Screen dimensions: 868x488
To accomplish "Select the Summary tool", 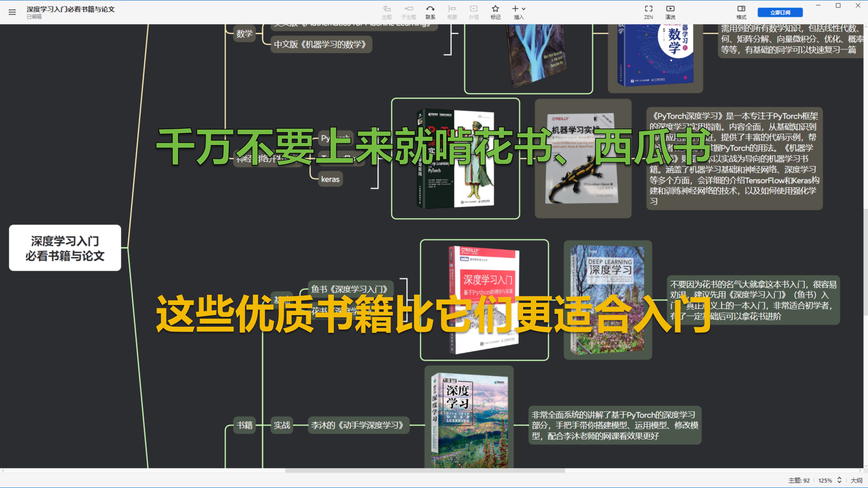I will pos(452,12).
